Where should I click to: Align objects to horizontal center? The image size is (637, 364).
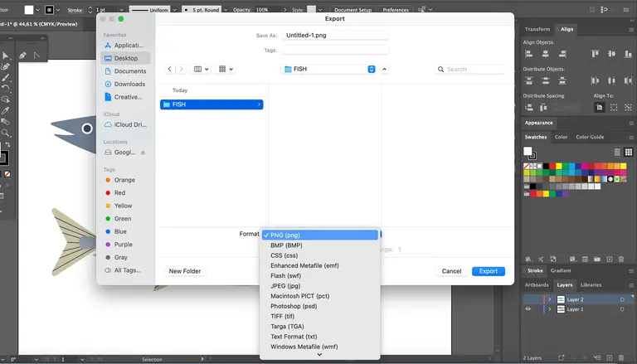coord(546,54)
